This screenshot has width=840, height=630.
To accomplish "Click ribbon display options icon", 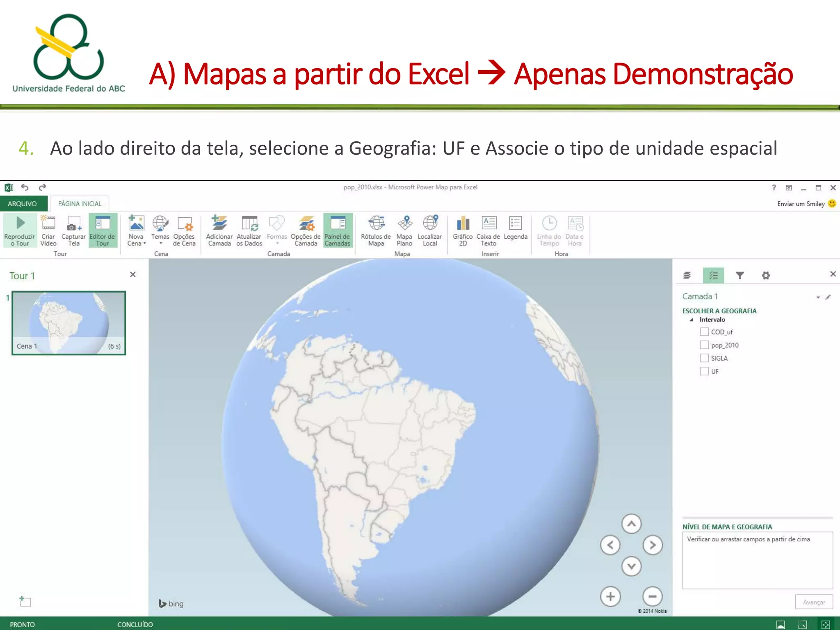I will pyautogui.click(x=789, y=187).
